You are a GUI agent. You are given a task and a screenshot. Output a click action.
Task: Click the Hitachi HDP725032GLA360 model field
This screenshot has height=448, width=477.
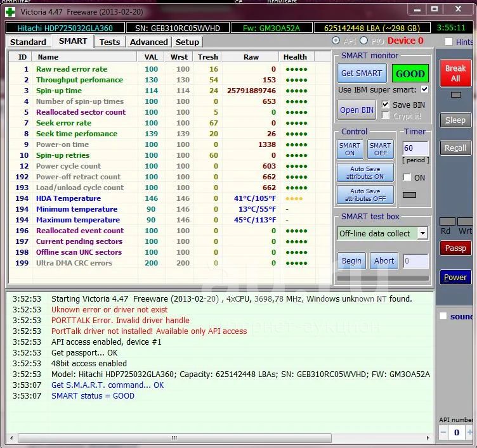pos(65,29)
